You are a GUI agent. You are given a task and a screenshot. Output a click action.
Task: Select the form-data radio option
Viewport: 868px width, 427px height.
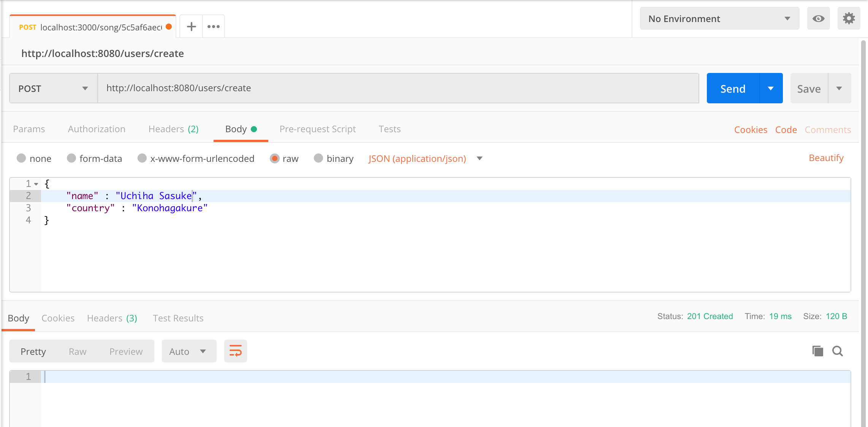(71, 158)
